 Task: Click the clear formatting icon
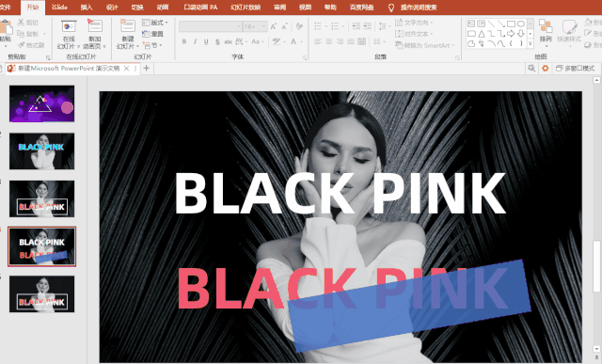[x=299, y=26]
